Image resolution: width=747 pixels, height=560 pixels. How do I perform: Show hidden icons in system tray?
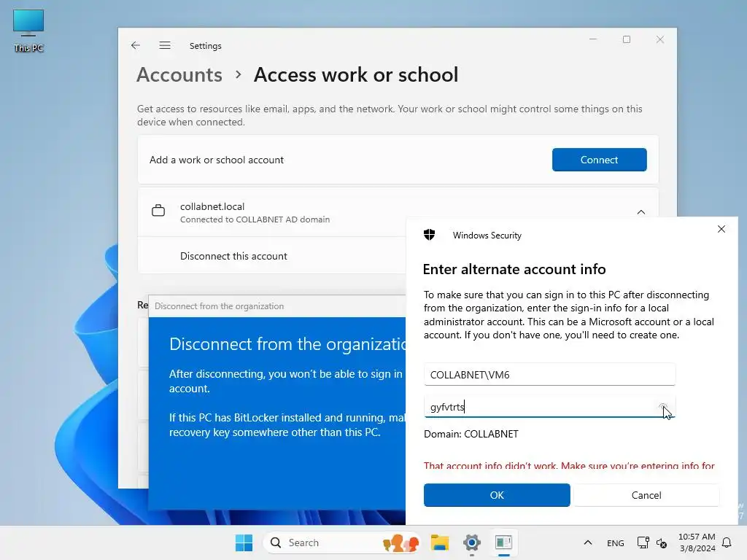tap(588, 542)
